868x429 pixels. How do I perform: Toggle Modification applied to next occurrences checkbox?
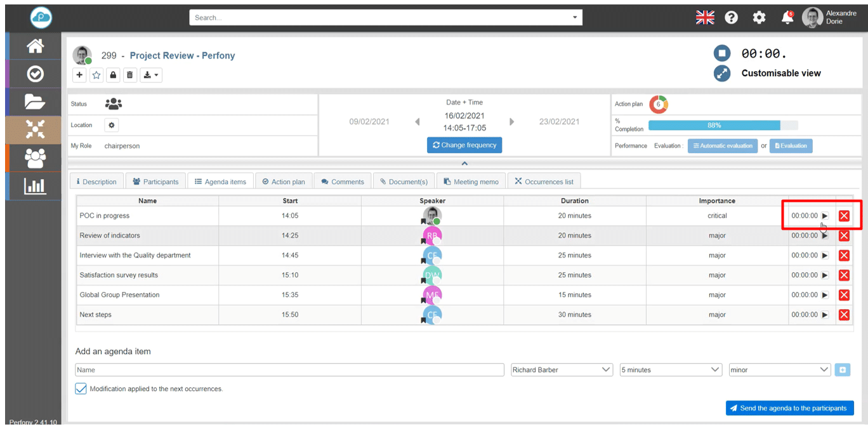[x=81, y=388]
